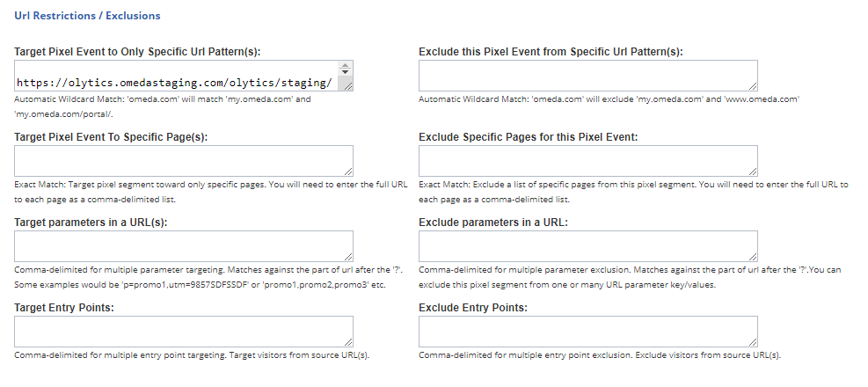Click resize grip of Target parameters textarea
Viewport: 868px width, 387px height.
click(348, 257)
